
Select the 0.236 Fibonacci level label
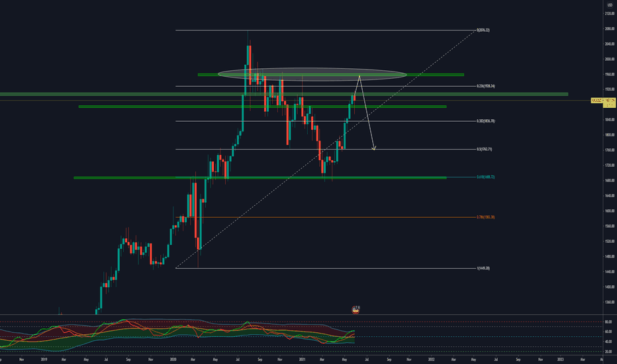(485, 86)
